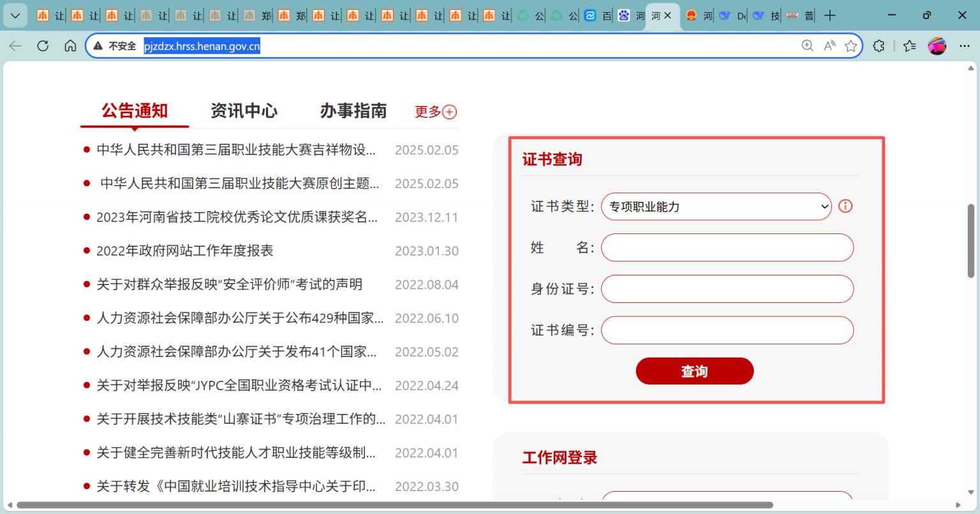Switch to the Baidu paw 河 tab

click(x=632, y=16)
